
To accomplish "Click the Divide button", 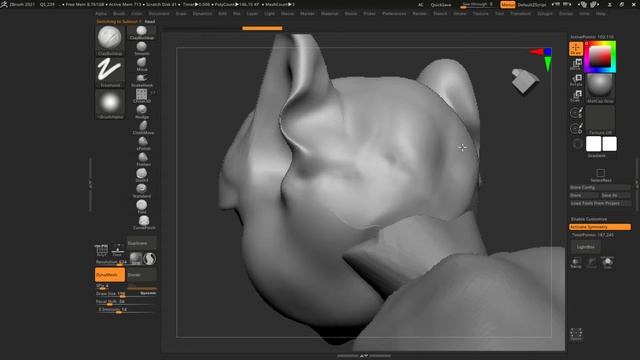I will (x=141, y=275).
